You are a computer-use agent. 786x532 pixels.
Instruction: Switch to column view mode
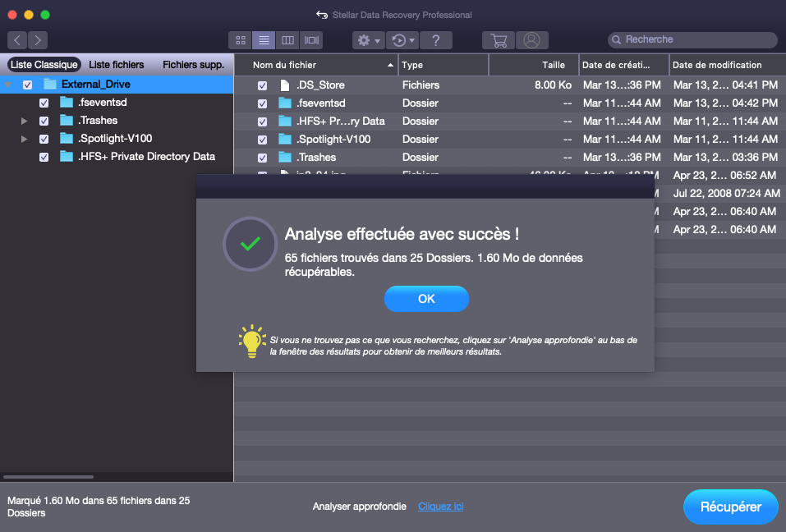pos(287,40)
